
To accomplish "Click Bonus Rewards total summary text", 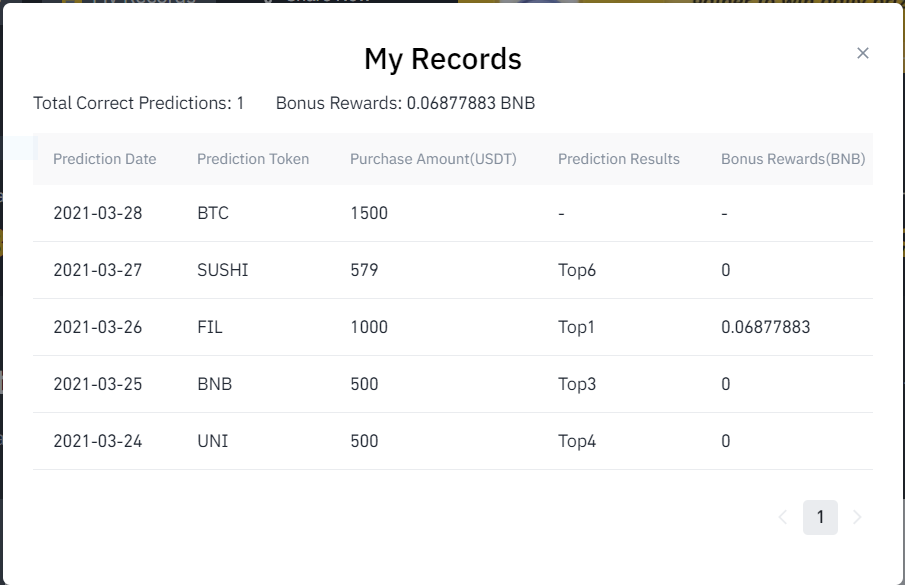I will pyautogui.click(x=405, y=103).
